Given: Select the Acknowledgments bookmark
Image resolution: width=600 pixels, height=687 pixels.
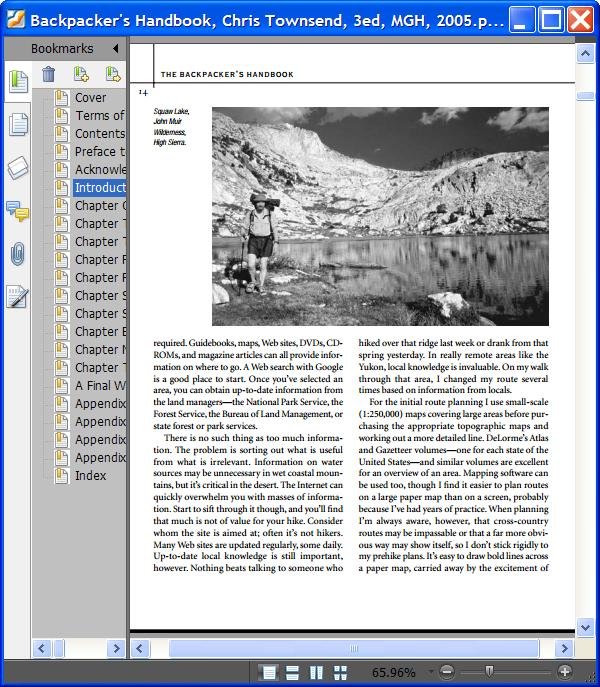Looking at the screenshot, I should [100, 169].
